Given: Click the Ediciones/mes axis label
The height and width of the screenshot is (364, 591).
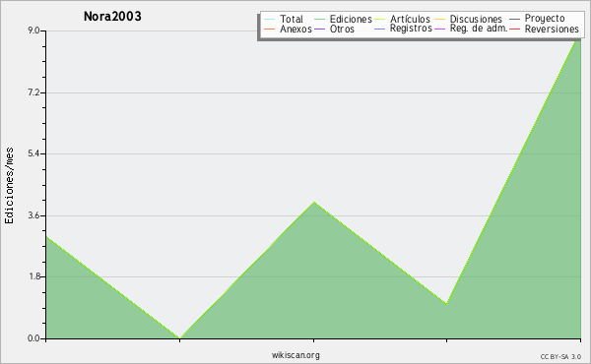Looking at the screenshot, I should click(x=9, y=186).
